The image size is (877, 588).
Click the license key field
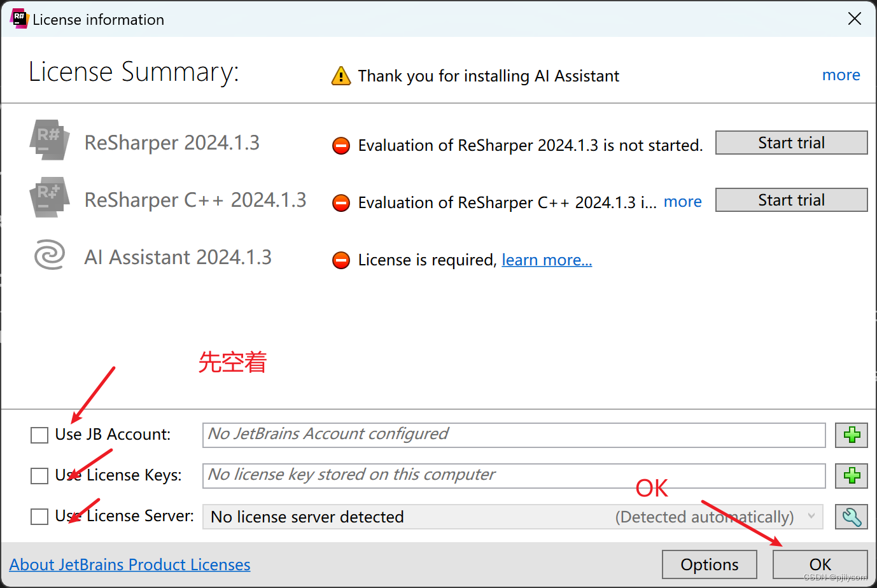point(514,476)
